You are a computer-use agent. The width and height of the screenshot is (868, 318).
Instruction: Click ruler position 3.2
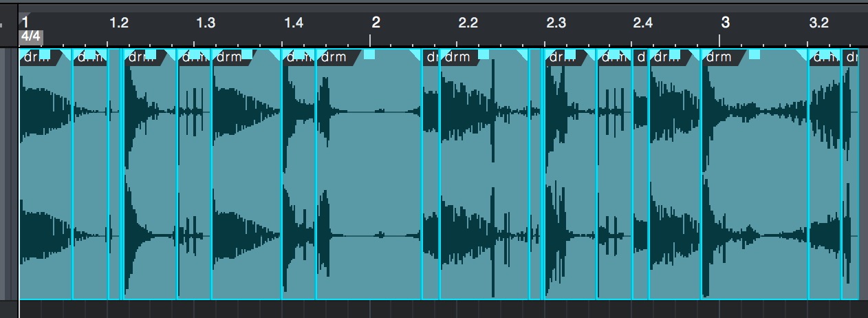pos(818,23)
